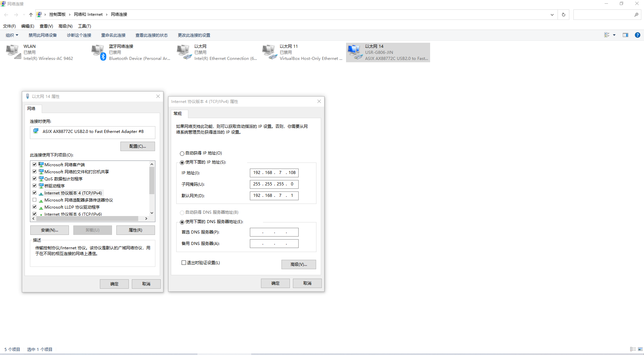The image size is (644, 355).
Task: Click the 以太网 11 VirtualBox adapter icon
Action: [x=269, y=52]
